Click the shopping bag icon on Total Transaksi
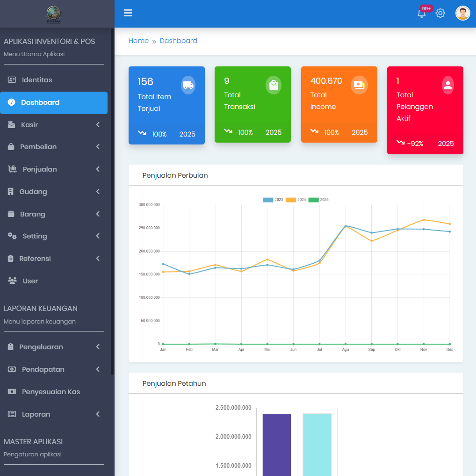 [274, 85]
